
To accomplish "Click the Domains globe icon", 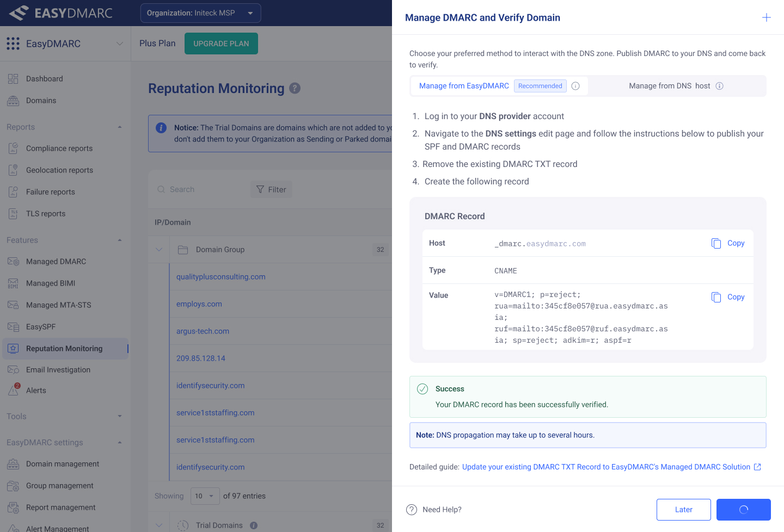I will [x=13, y=101].
